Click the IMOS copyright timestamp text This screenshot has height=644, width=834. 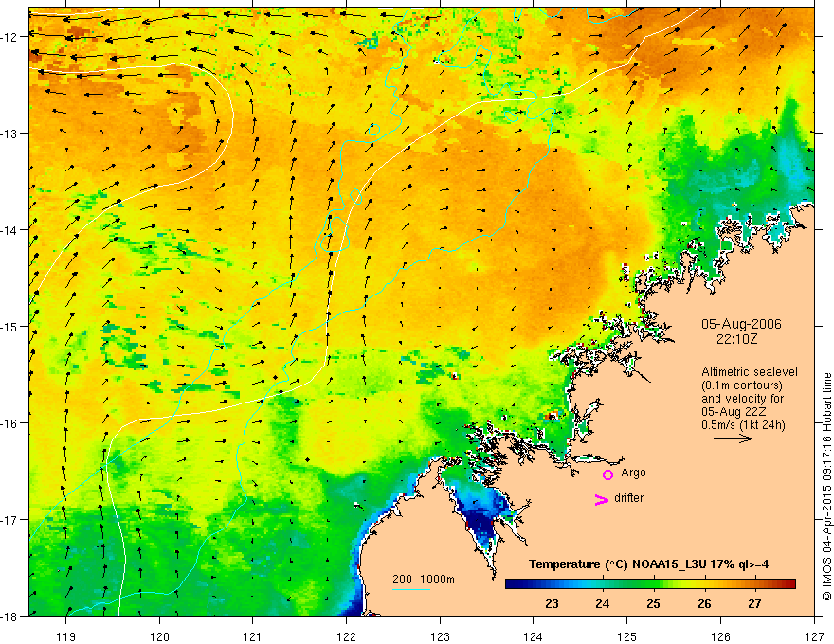(827, 486)
